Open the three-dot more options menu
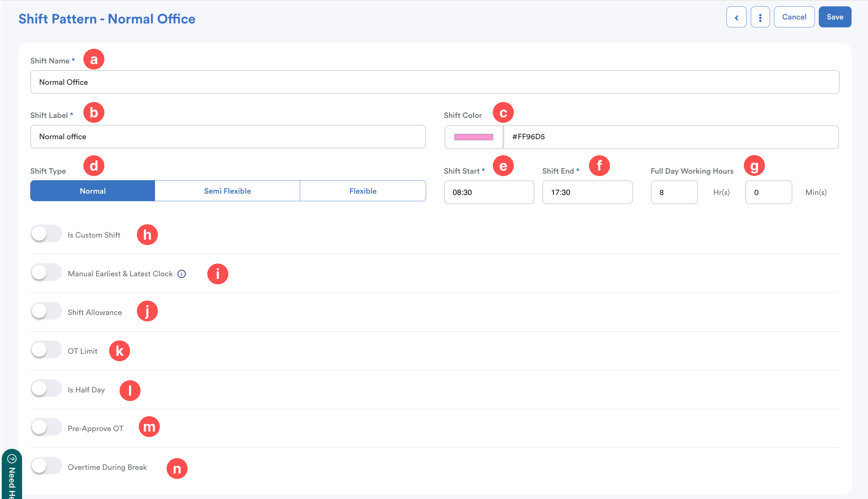The width and height of the screenshot is (868, 499). click(760, 17)
